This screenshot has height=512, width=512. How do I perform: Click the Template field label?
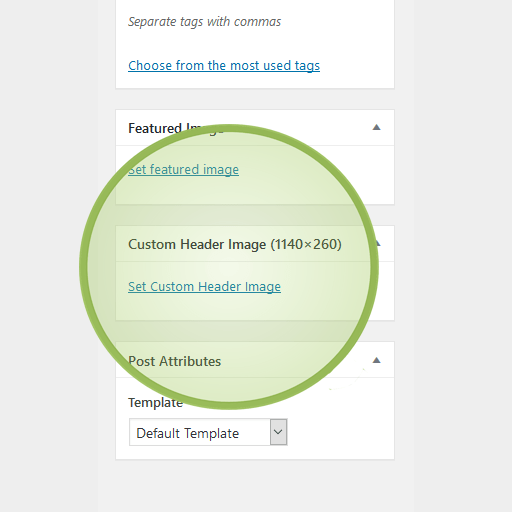pyautogui.click(x=155, y=403)
